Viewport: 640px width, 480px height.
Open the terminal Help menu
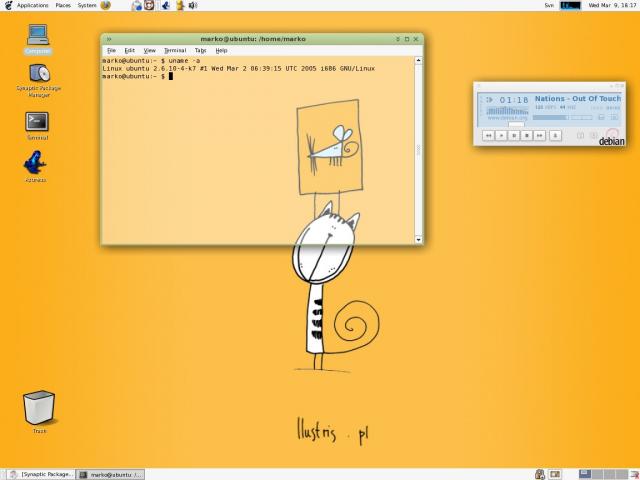221,51
